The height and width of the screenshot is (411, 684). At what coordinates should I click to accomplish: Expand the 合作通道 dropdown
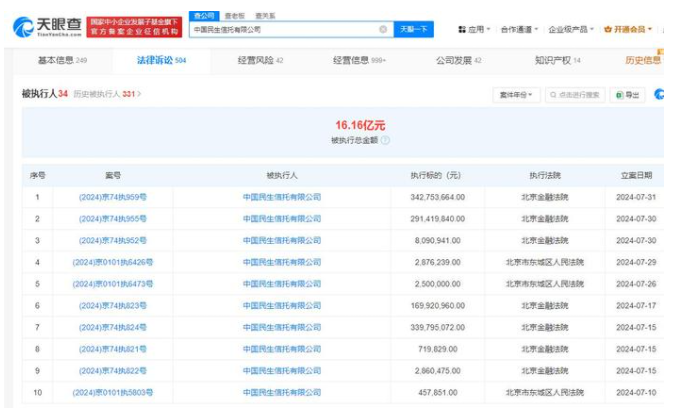click(519, 29)
